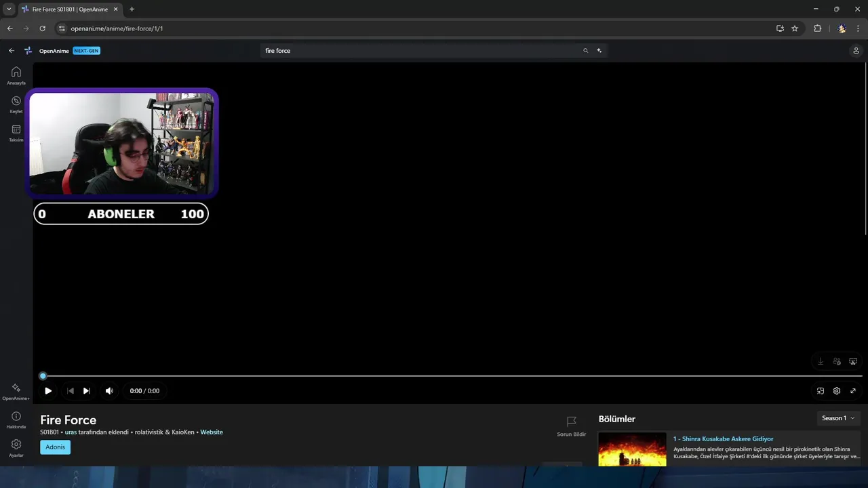Image resolution: width=868 pixels, height=488 pixels.
Task: Open a new browser tab
Action: point(132,9)
